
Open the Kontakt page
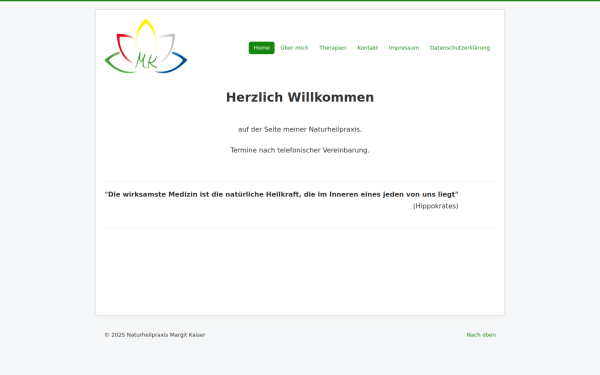368,48
